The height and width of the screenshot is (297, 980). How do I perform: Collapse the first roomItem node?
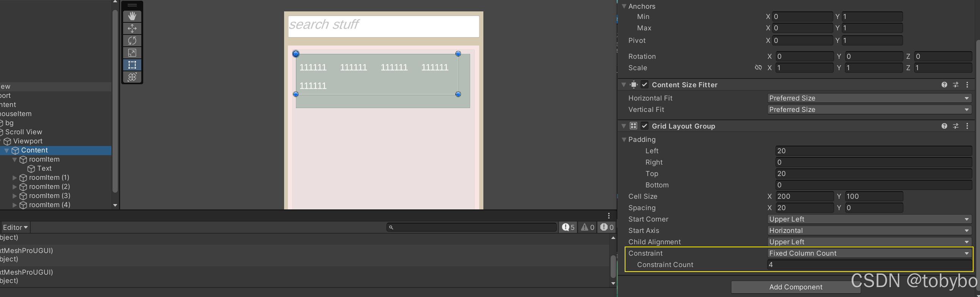14,160
